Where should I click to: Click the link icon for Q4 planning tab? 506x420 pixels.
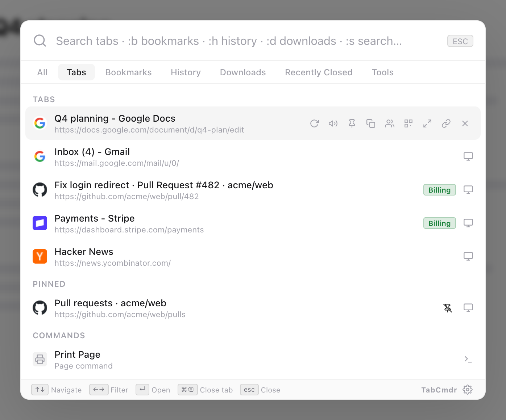(446, 123)
